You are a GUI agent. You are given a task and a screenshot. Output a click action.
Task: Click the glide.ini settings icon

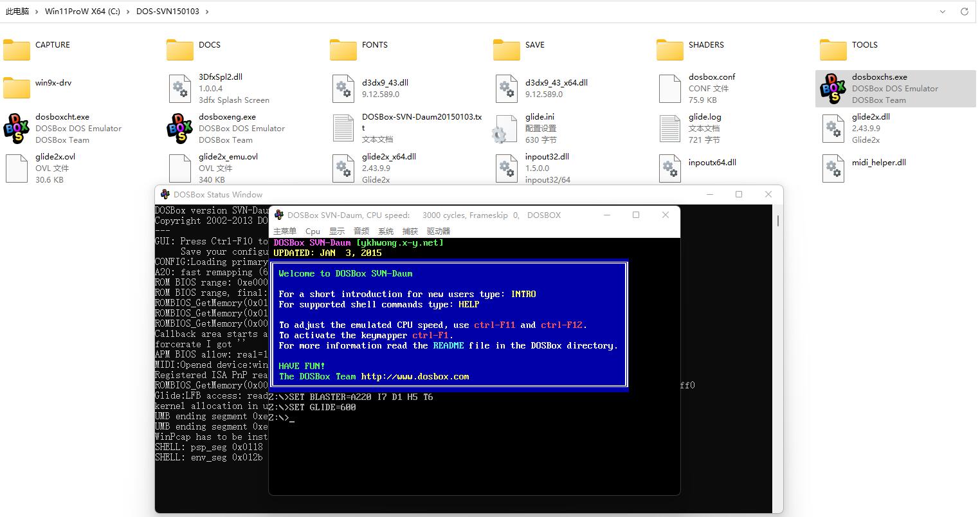point(506,128)
